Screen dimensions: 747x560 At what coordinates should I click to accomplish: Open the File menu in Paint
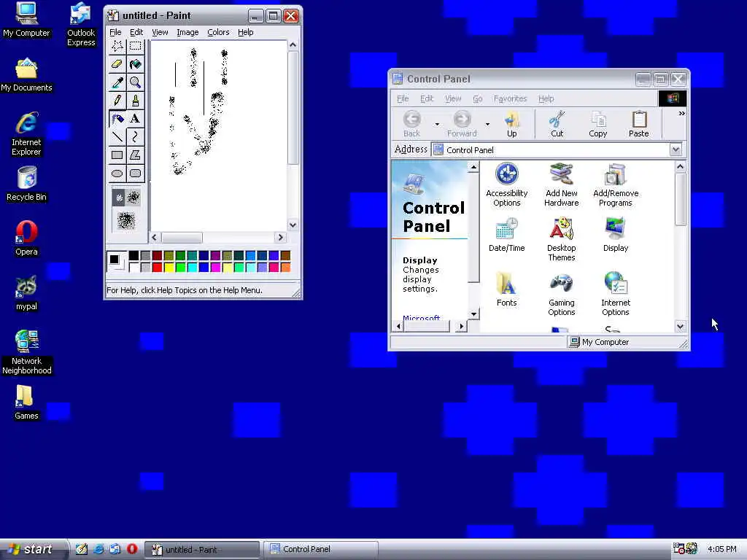click(x=115, y=32)
